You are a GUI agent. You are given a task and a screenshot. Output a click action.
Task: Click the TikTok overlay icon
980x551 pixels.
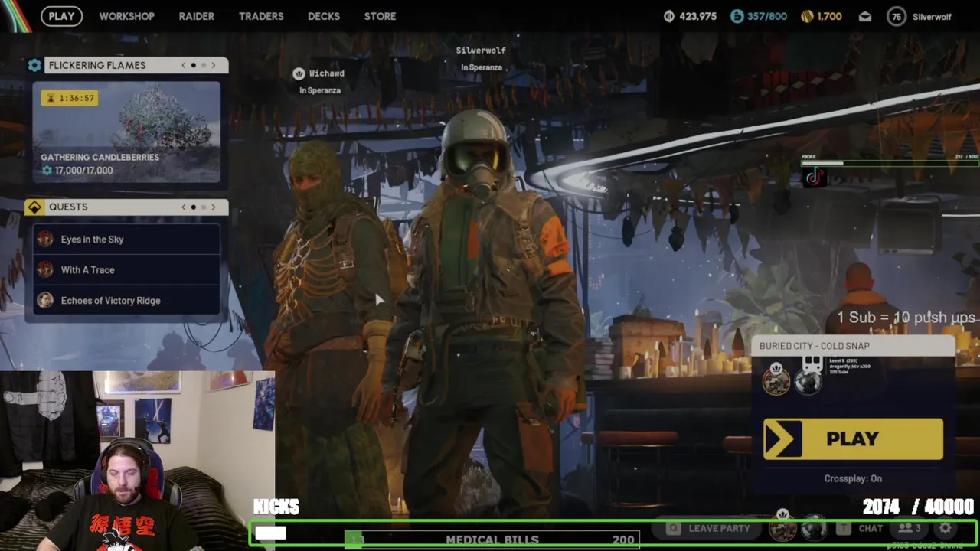pyautogui.click(x=813, y=178)
